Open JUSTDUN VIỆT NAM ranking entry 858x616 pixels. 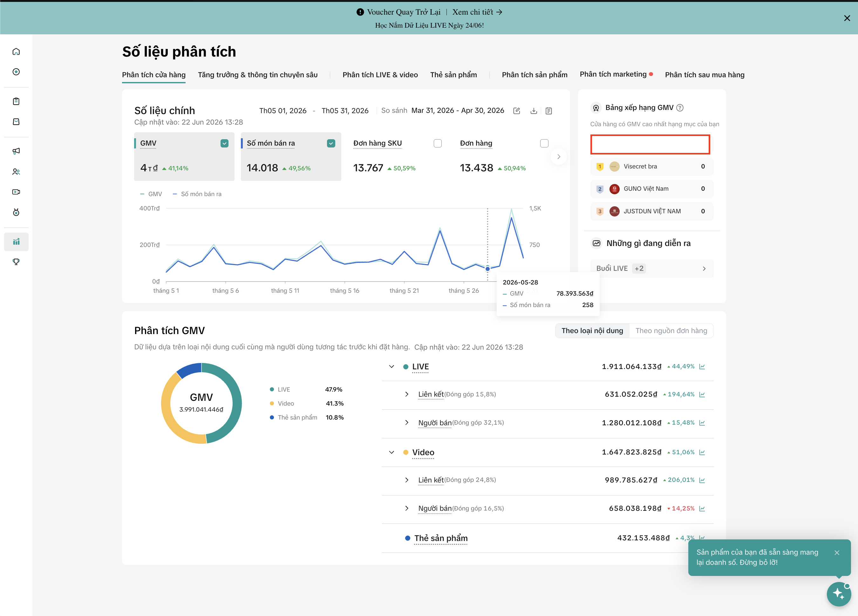[652, 211]
